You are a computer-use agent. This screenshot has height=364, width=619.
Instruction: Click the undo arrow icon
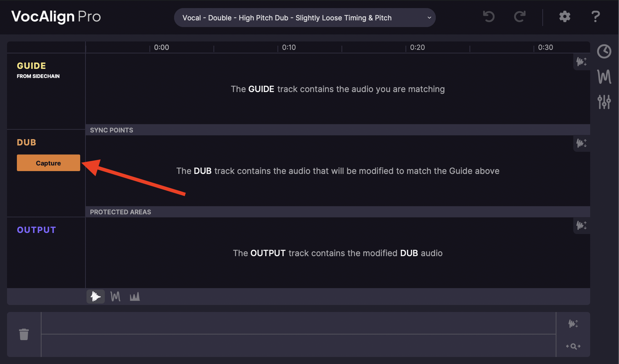(x=489, y=17)
